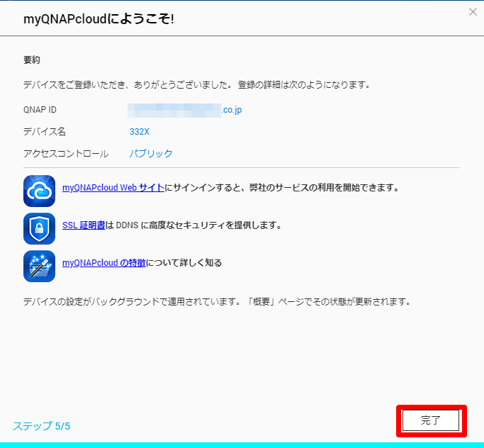Click the 完了 finish button
This screenshot has width=484, height=448.
pos(431,420)
